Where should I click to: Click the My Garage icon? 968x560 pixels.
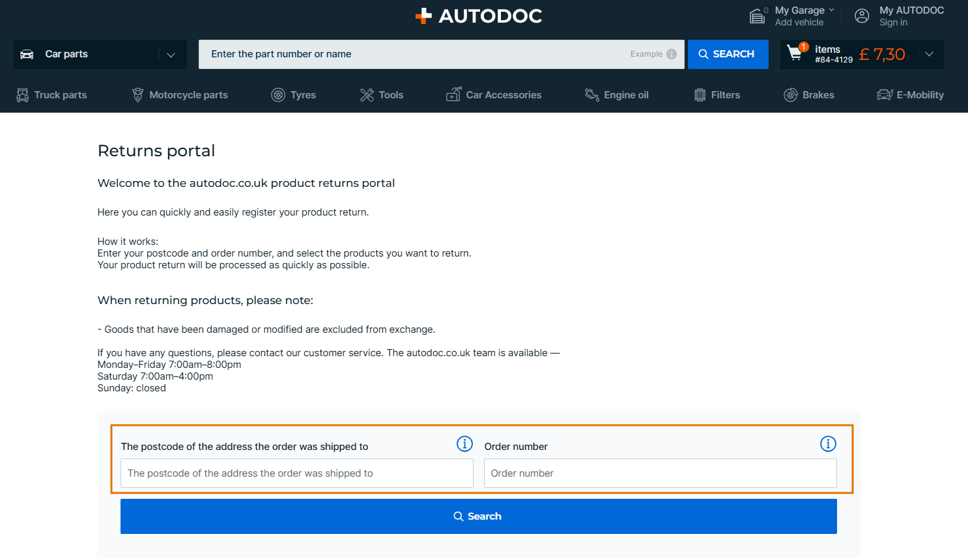pos(757,16)
